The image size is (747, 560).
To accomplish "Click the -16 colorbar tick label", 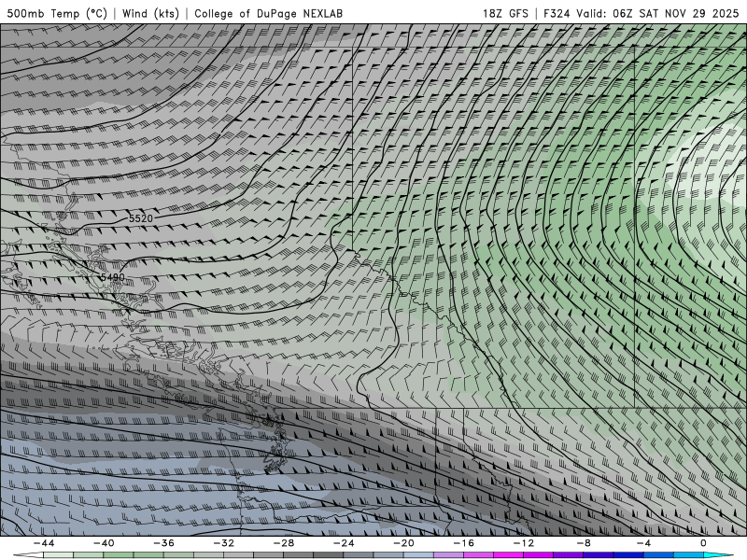I will pos(464,543).
